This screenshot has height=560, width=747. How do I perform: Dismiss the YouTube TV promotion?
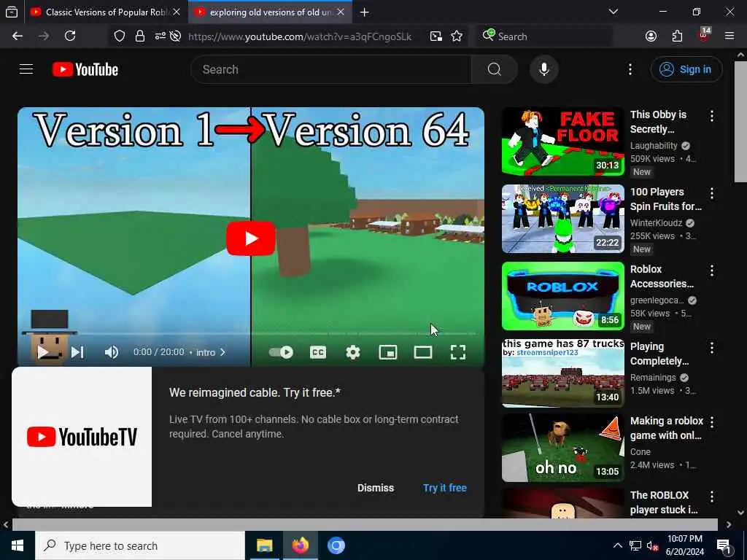click(x=376, y=488)
